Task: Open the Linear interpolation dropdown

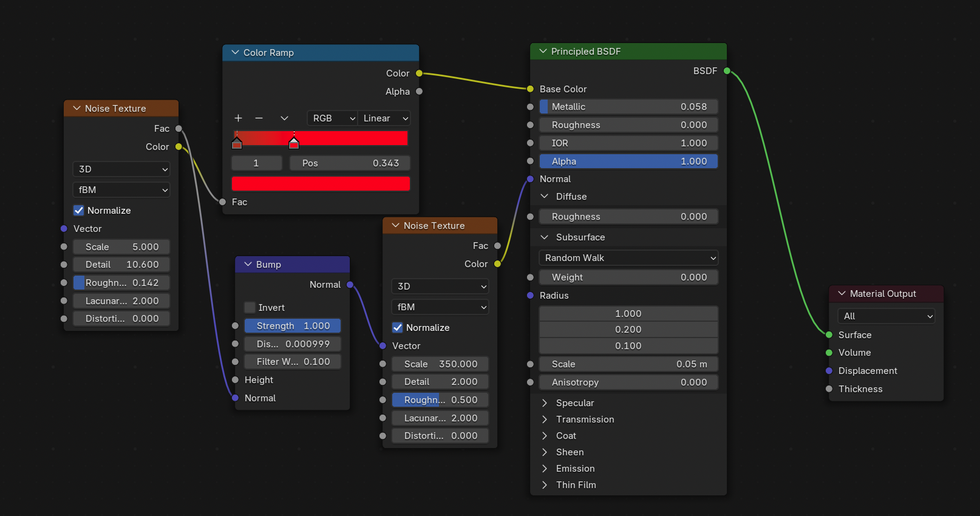Action: [x=385, y=118]
